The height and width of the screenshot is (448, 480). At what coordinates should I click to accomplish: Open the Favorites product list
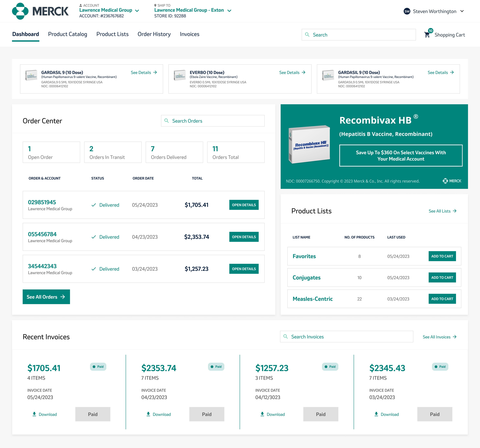(x=304, y=256)
